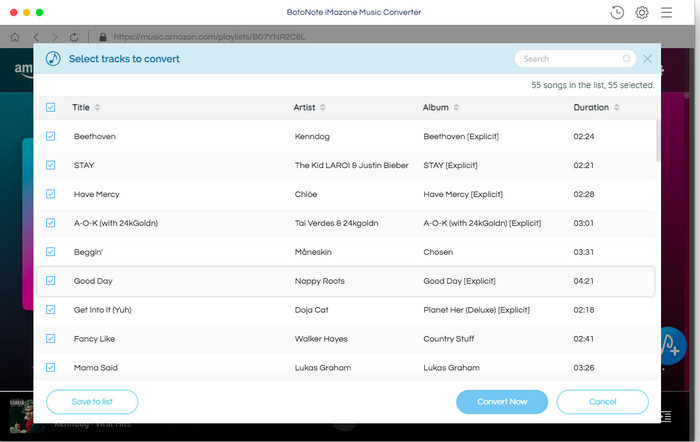The image size is (700, 442).
Task: Click the padlock icon beside the URL
Action: click(x=103, y=37)
